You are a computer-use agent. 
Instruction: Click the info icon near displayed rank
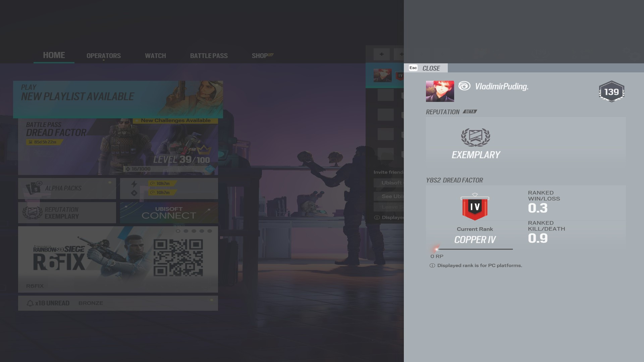point(432,265)
